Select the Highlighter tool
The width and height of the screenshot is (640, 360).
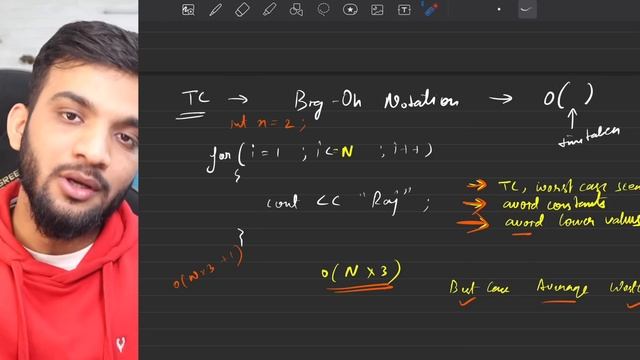pos(269,10)
